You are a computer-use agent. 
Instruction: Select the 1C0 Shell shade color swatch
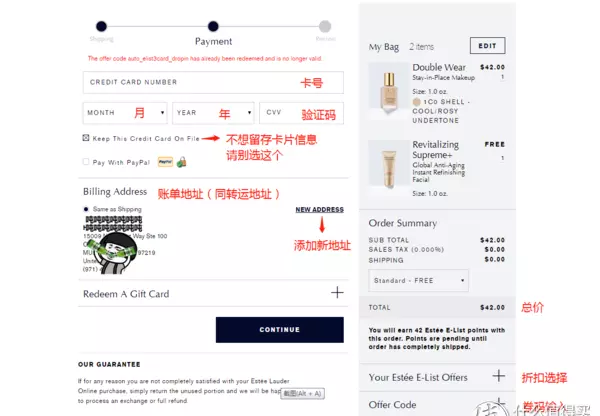[x=417, y=102]
